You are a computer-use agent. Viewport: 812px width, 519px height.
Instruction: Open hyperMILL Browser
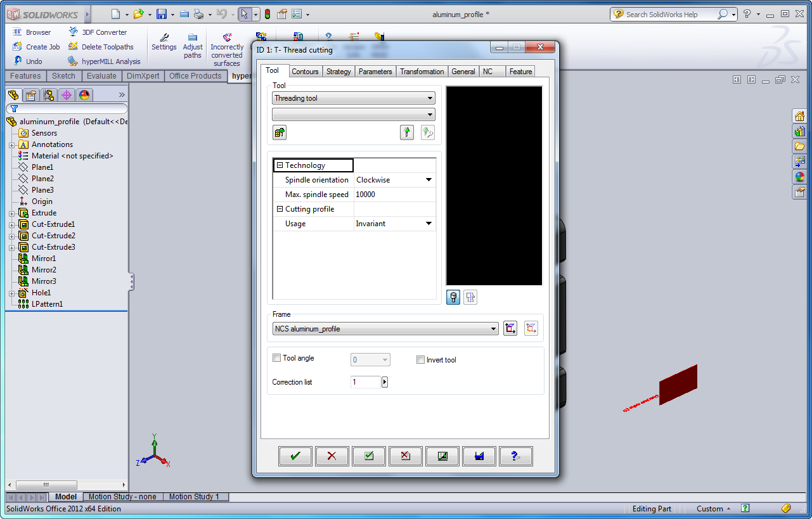32,32
